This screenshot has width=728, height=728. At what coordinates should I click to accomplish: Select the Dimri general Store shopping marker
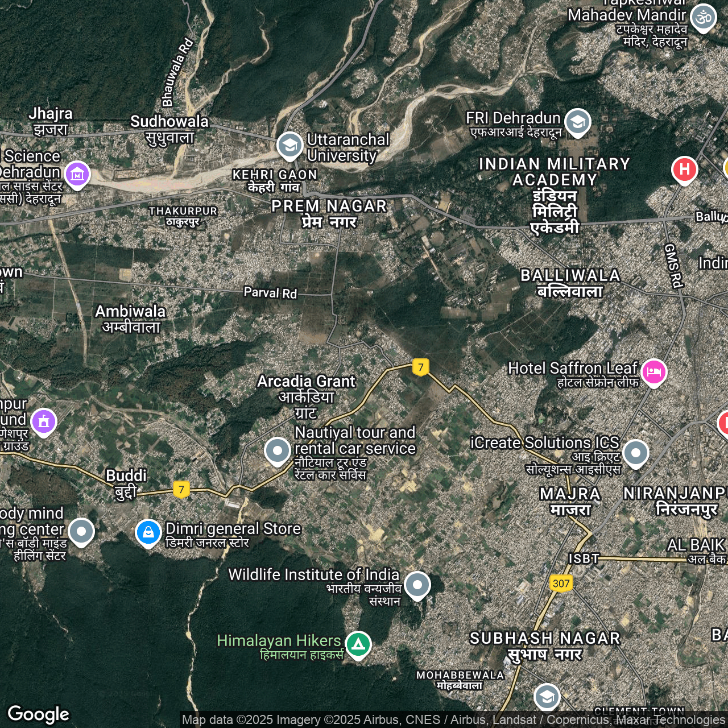pos(148,532)
